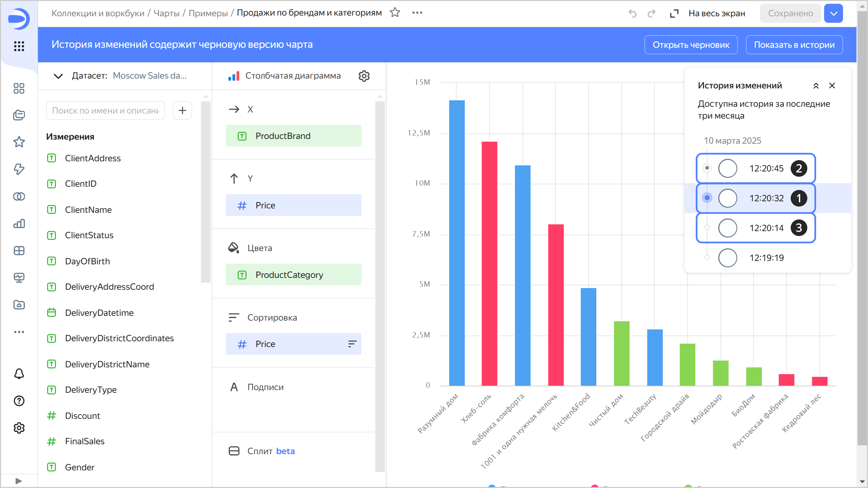Focus the field search input

[105, 110]
